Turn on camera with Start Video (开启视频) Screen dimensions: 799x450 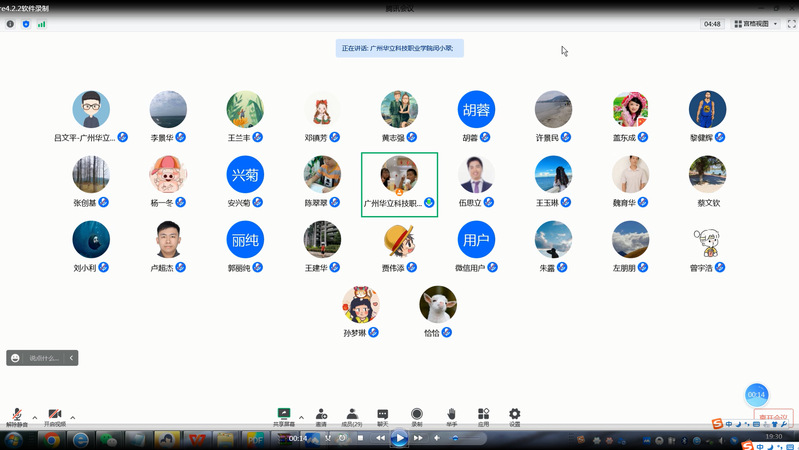coord(55,416)
